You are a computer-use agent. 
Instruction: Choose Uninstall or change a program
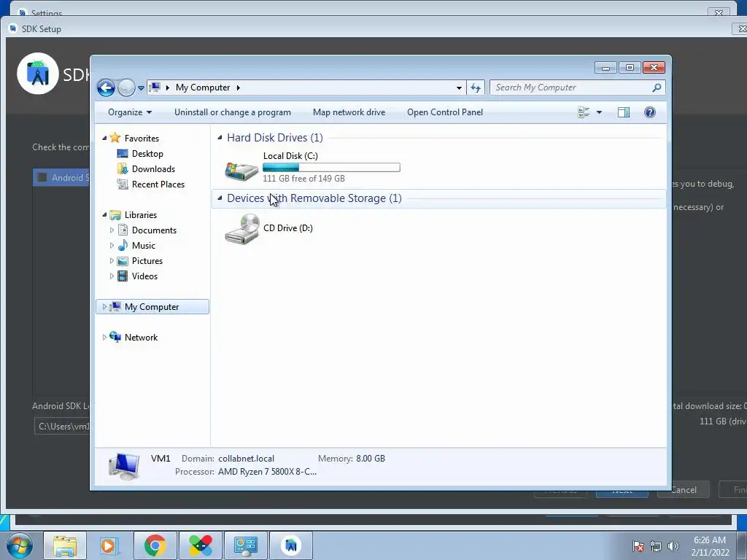pos(233,112)
